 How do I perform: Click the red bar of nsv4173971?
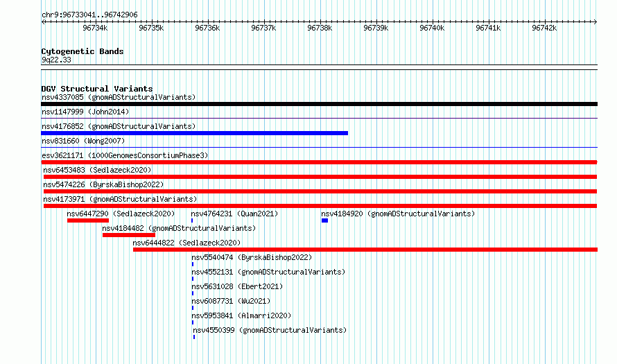(320, 206)
